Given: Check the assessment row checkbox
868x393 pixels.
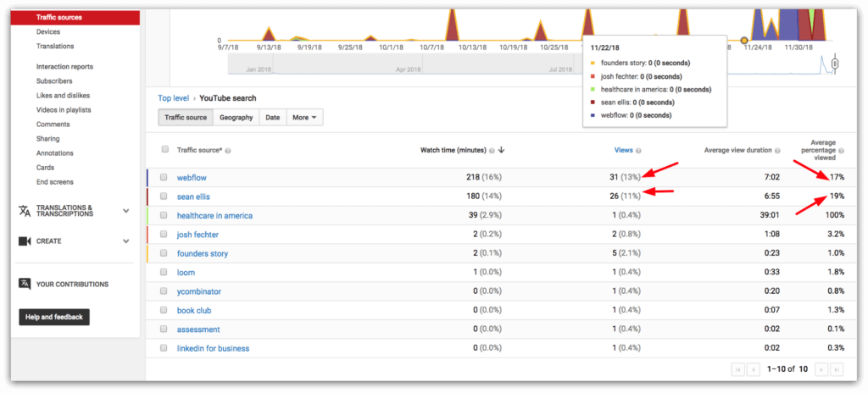Looking at the screenshot, I should 164,329.
